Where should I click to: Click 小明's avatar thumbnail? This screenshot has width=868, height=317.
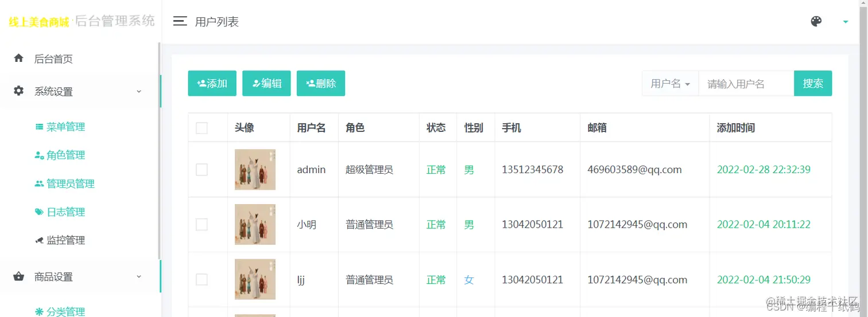pyautogui.click(x=255, y=225)
